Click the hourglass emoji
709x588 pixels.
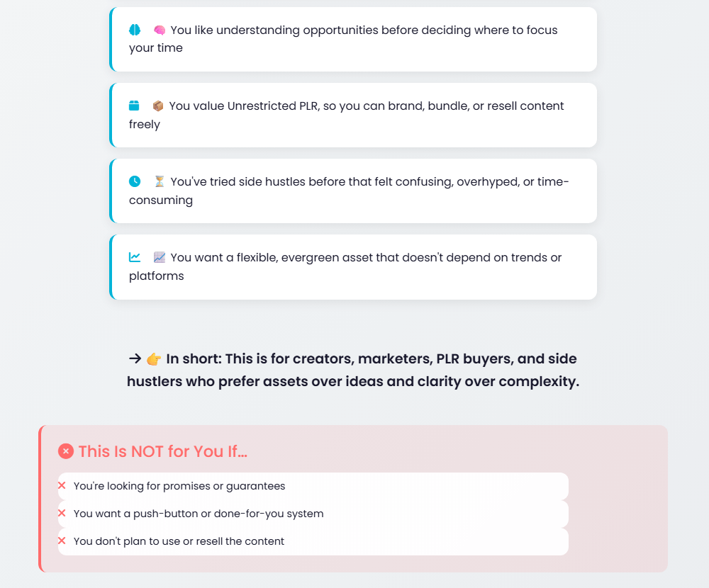tap(160, 181)
